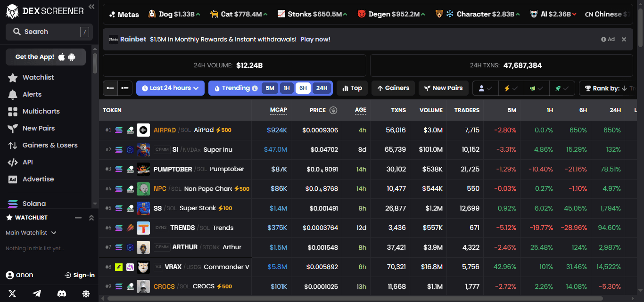Toggle the profile filter with person icon
Screen dimensions: 644x302
[x=485, y=88]
